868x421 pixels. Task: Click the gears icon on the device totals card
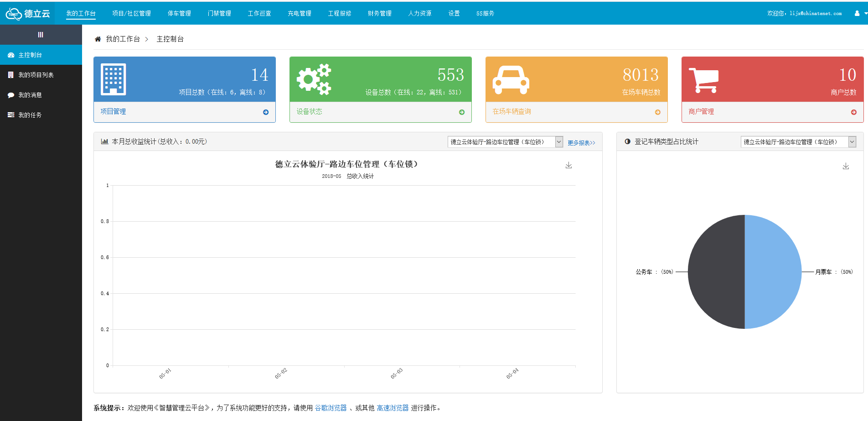(x=315, y=78)
